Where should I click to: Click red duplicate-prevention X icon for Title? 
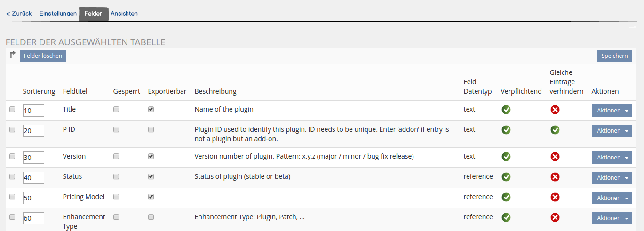click(555, 110)
